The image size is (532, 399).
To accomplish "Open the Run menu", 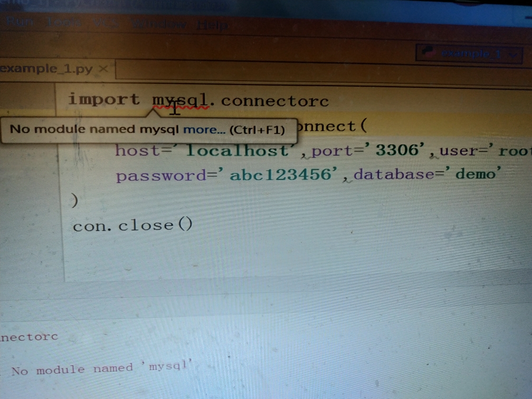I will 21,22.
